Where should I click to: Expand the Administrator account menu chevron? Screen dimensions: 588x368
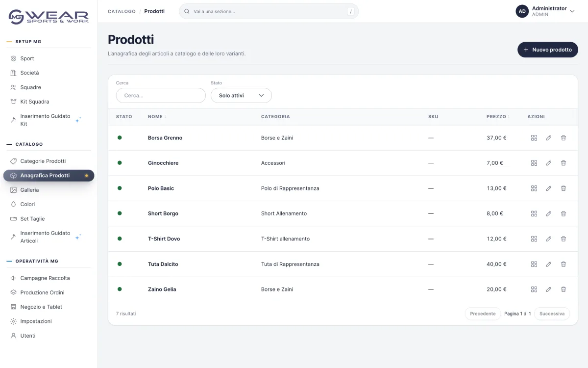click(572, 11)
